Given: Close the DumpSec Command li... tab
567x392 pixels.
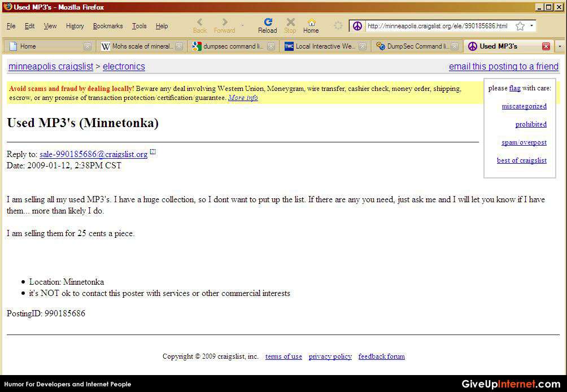Looking at the screenshot, I should 455,46.
